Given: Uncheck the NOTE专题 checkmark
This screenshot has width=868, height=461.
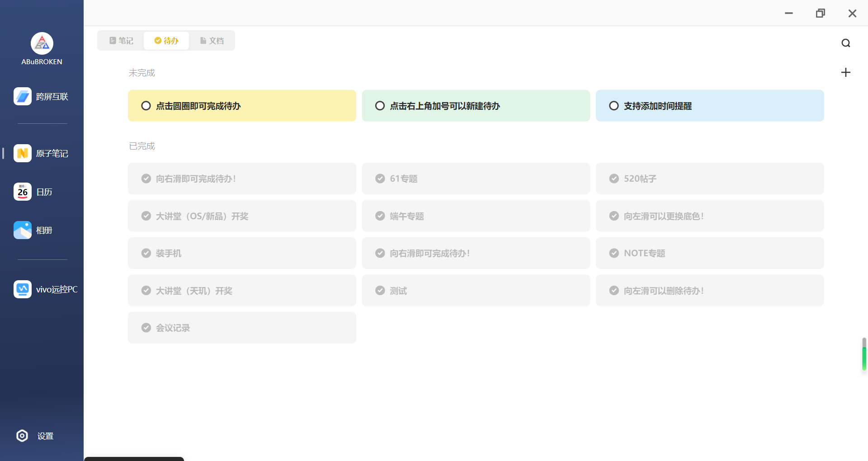Looking at the screenshot, I should (x=614, y=253).
